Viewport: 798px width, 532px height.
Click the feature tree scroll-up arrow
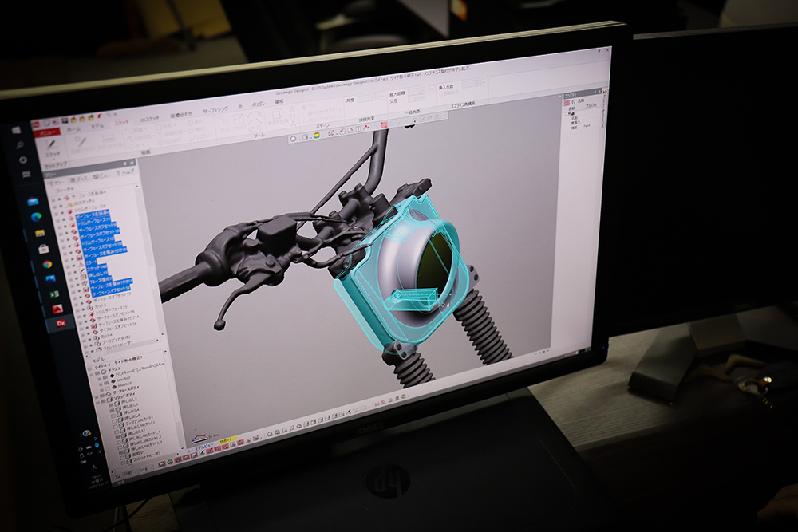point(136,187)
